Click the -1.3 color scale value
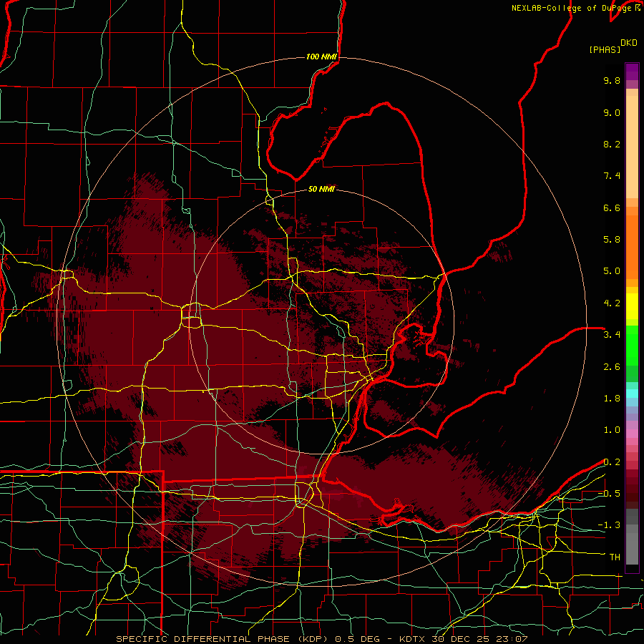This screenshot has height=644, width=644. tap(609, 525)
